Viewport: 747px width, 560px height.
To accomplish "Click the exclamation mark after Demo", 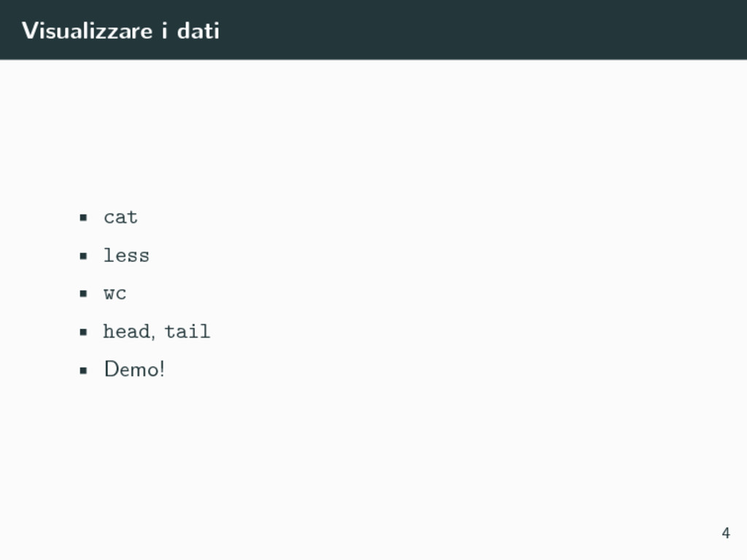I will coord(162,369).
